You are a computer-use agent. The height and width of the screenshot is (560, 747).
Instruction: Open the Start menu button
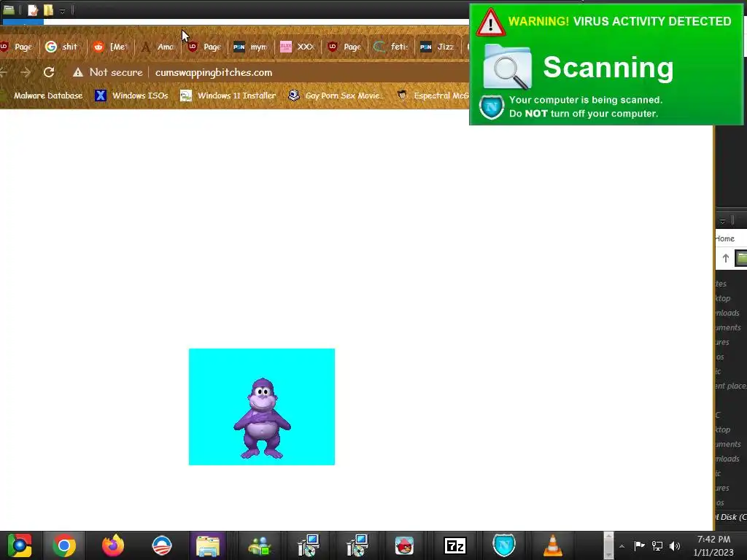20,545
